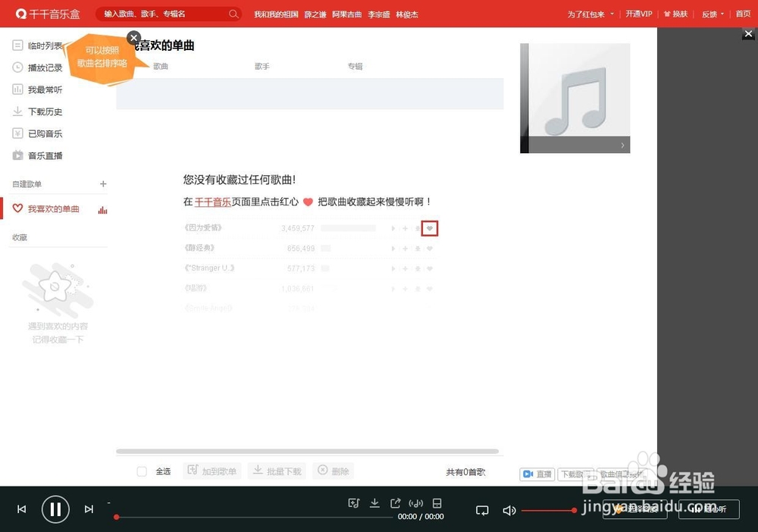Viewport: 758px width, 532px height.
Task: Open the sound effects icon
Action: click(416, 502)
